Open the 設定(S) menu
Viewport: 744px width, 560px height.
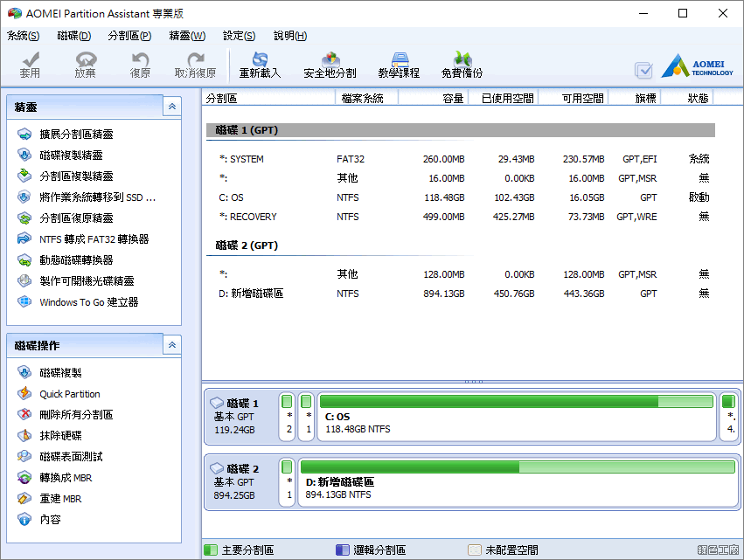[x=239, y=36]
